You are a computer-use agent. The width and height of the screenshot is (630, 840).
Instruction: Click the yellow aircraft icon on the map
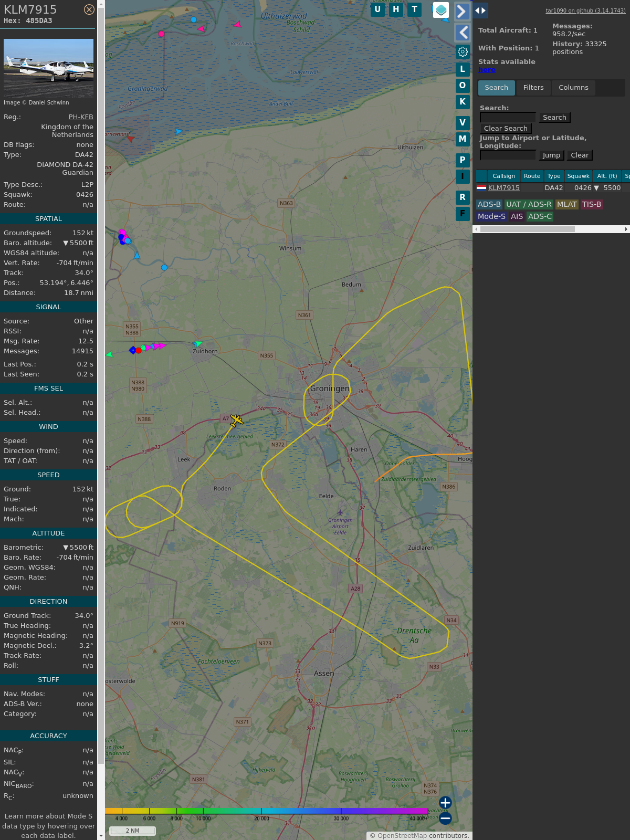click(x=236, y=421)
